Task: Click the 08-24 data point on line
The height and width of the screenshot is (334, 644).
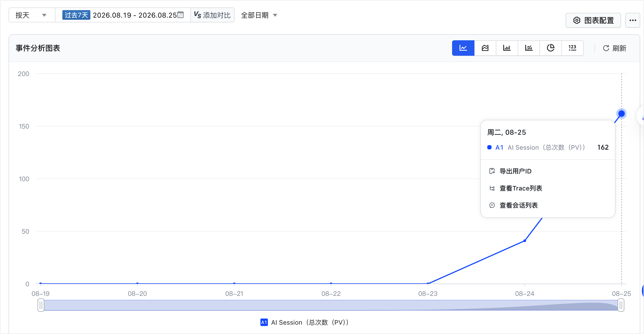Action: point(525,241)
